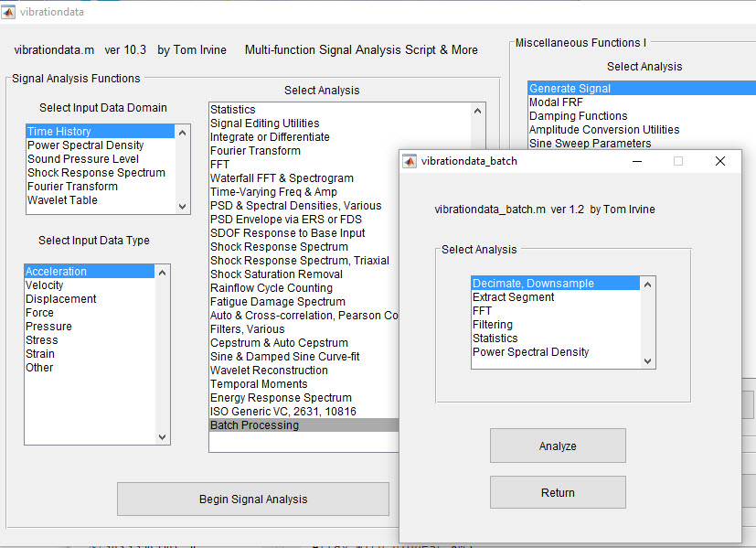This screenshot has width=756, height=548.
Task: Select Damping Functions in miscellaneous list
Action: click(578, 116)
